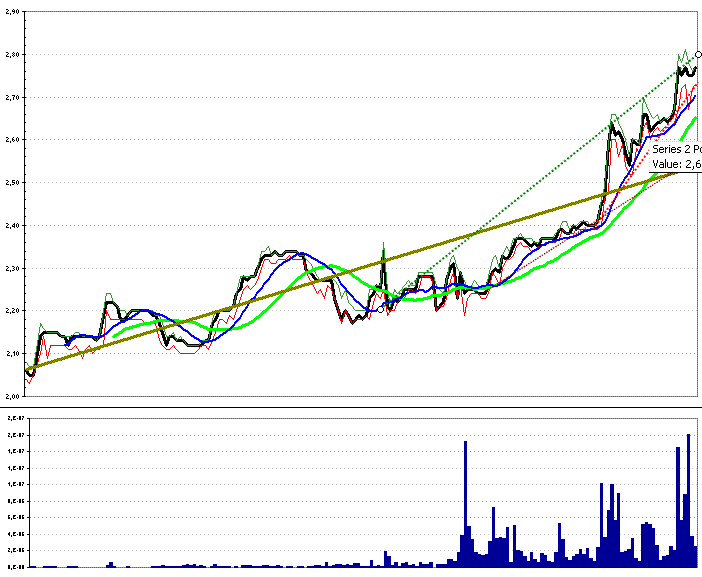This screenshot has height=577, width=702.
Task: Click the blue moving average's left starting point
Action: (x=67, y=345)
